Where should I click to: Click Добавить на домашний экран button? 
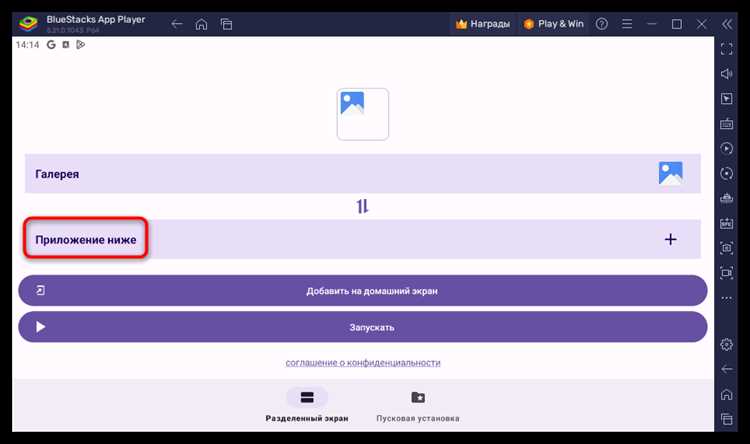coord(363,290)
